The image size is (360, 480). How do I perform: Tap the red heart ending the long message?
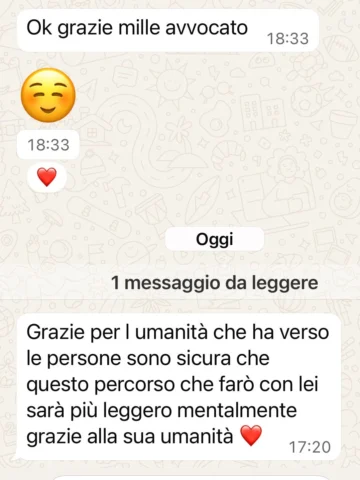[x=251, y=435]
